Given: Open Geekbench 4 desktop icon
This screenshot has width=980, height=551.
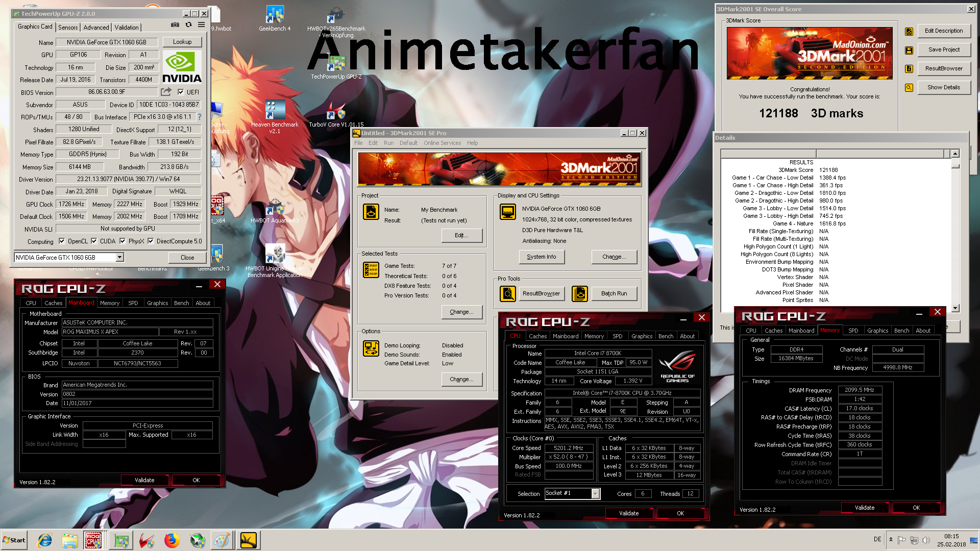Looking at the screenshot, I should click(275, 18).
